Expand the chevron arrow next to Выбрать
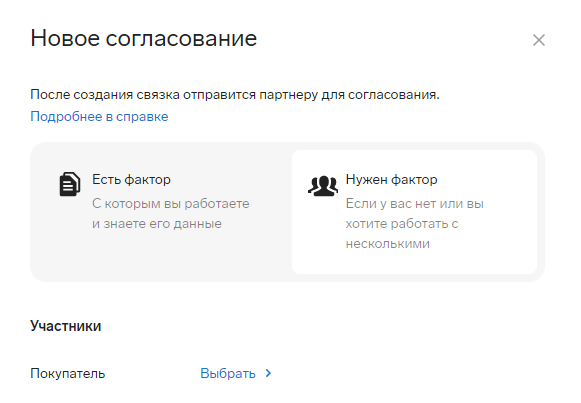This screenshot has height=403, width=581. (x=269, y=373)
